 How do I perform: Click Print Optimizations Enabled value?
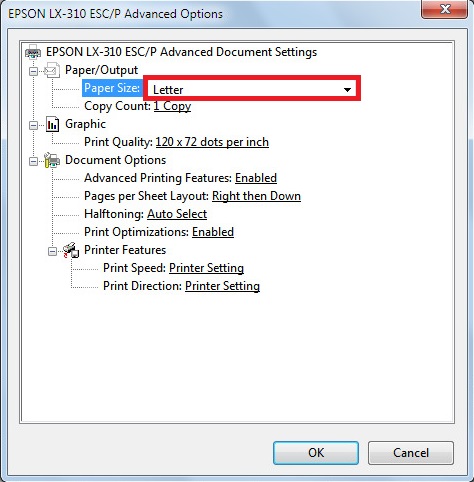point(213,232)
